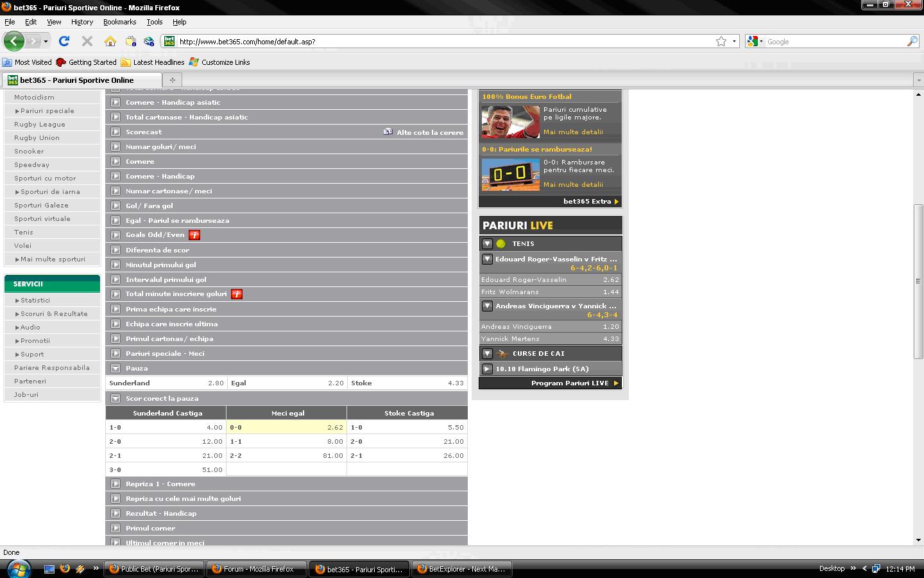The image size is (924, 578).
Task: Pick Sunderland 1-0 half-time score at 4.00
Action: (x=166, y=427)
